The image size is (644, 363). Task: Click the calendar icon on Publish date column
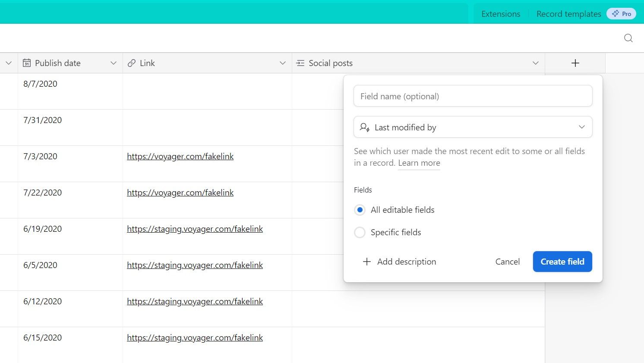click(26, 63)
